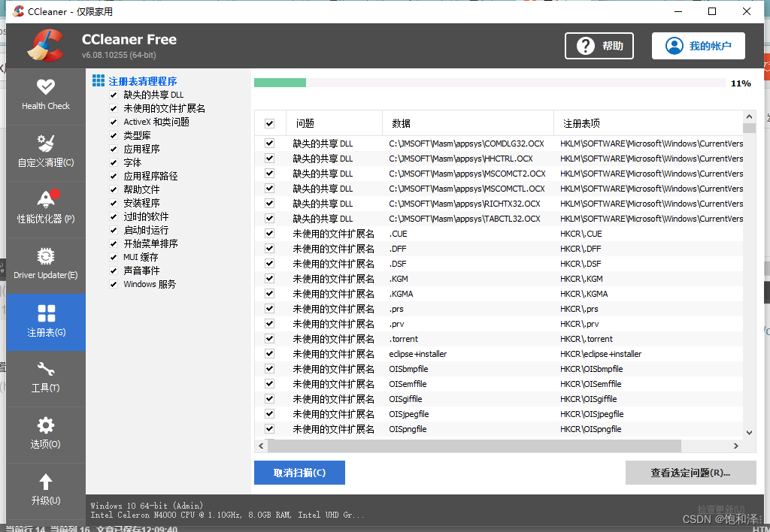This screenshot has height=532, width=770.
Task: Select the HKCR\.CUE registry key cell
Action: (x=581, y=234)
